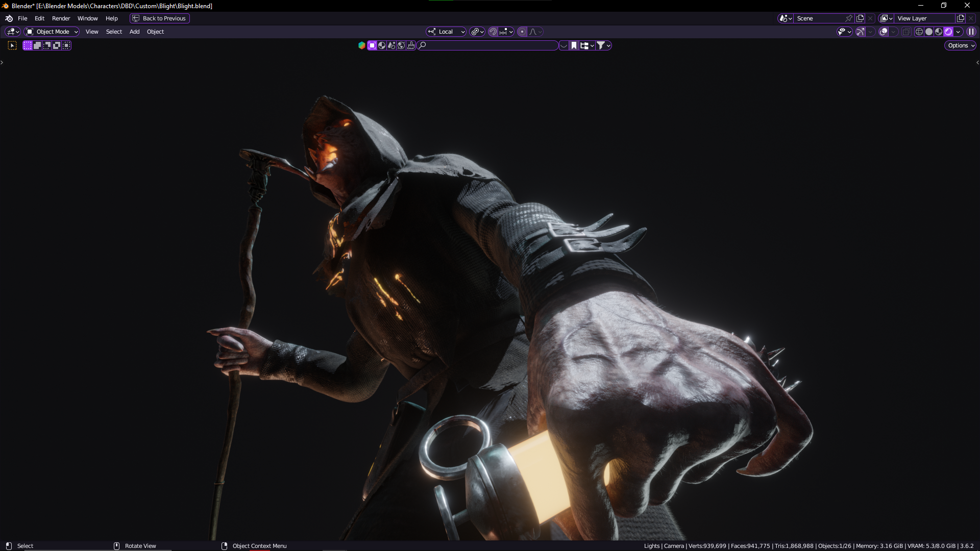Set selection mode to Intersect
Image resolution: width=980 pixels, height=551 pixels.
(66, 45)
